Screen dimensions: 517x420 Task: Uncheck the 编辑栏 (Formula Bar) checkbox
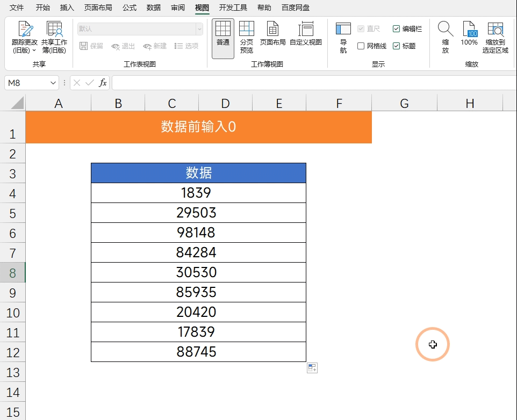point(396,29)
